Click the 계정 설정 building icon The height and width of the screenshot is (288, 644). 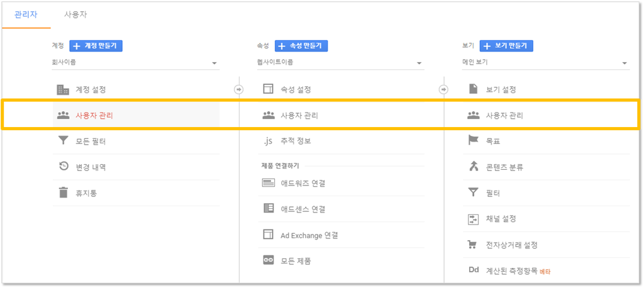63,89
